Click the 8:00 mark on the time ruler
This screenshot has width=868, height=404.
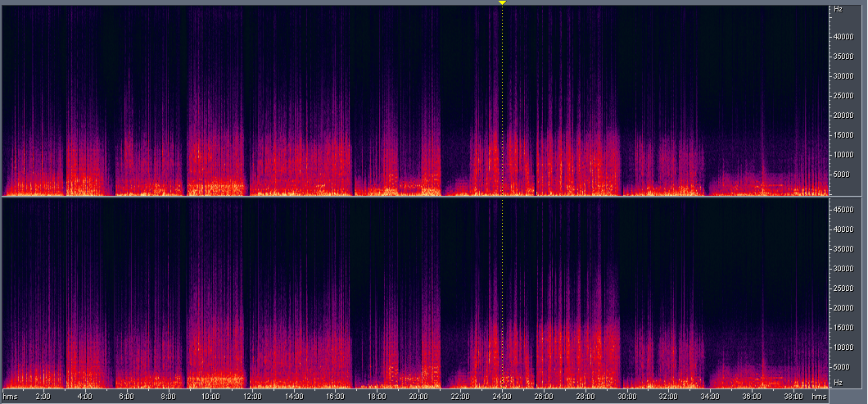pos(169,397)
